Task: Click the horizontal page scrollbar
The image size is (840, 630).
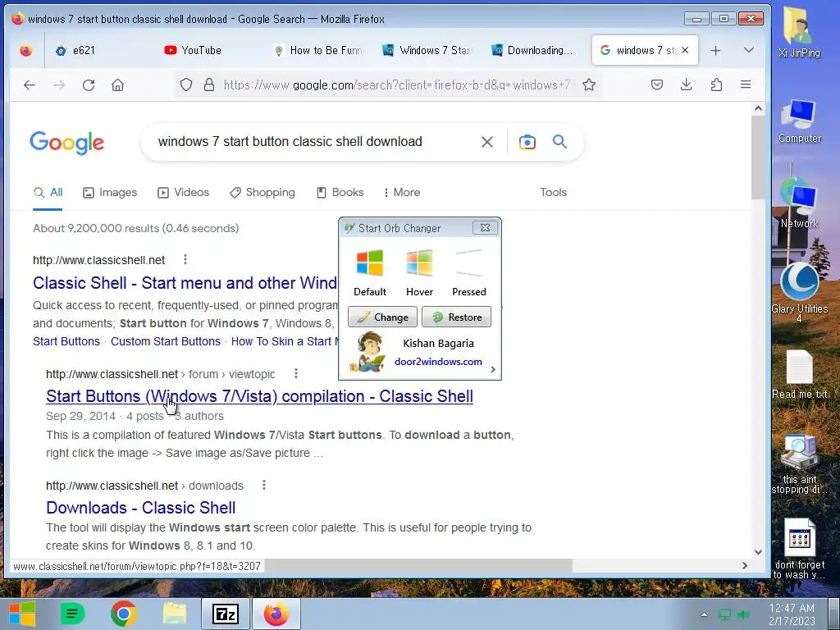Action: (x=418, y=566)
